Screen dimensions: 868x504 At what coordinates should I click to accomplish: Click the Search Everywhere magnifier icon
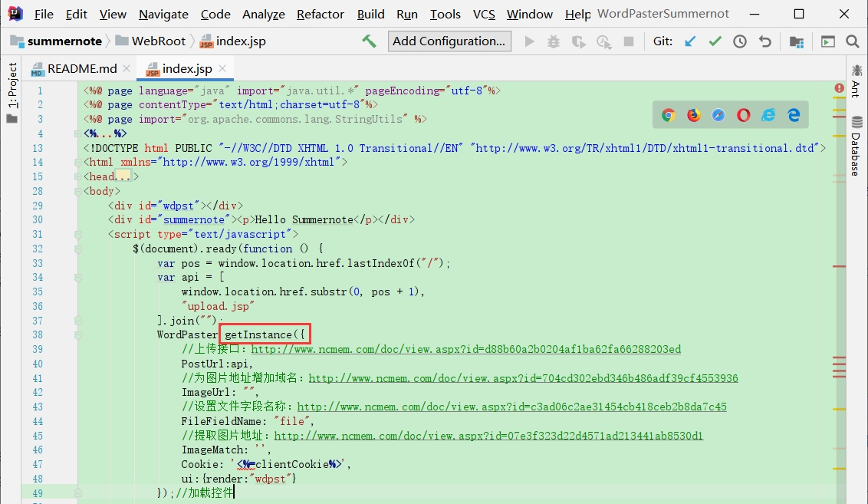pyautogui.click(x=853, y=41)
